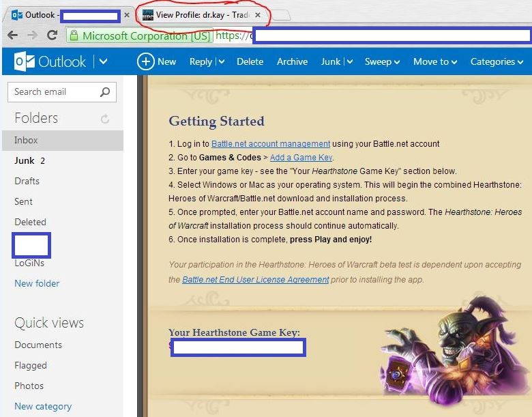Click the browser address bar URL
This screenshot has width=532, height=417.
pyautogui.click(x=372, y=35)
